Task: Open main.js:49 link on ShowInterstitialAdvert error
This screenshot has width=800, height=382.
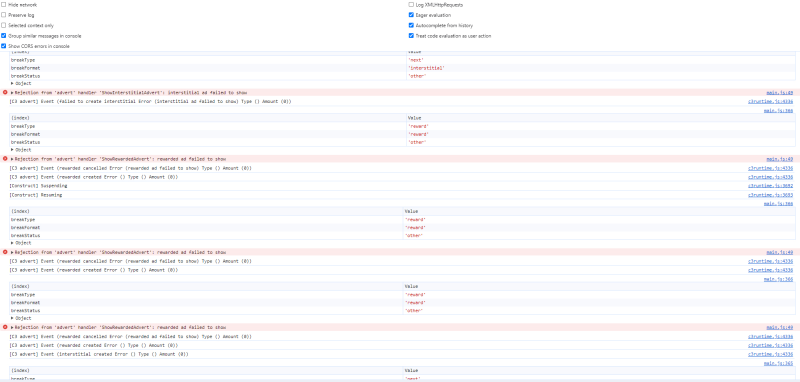Action: click(x=780, y=93)
